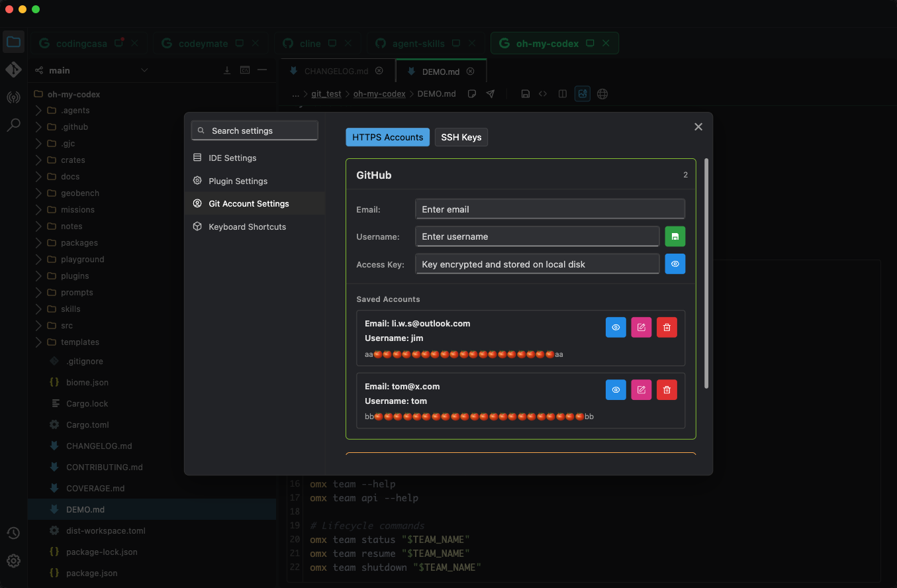Click the Search settings field

point(255,130)
